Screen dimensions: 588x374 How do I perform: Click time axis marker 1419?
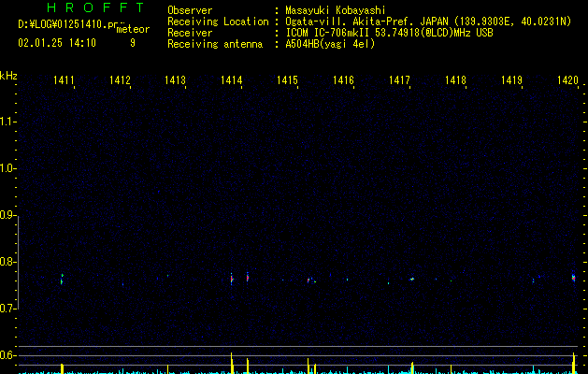(511, 80)
